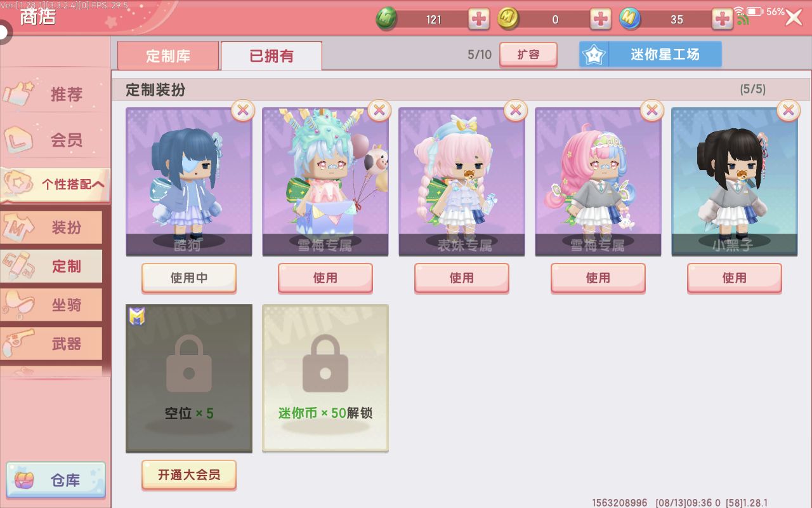Open the 会员 membership category
812x508 pixels.
pyautogui.click(x=55, y=139)
